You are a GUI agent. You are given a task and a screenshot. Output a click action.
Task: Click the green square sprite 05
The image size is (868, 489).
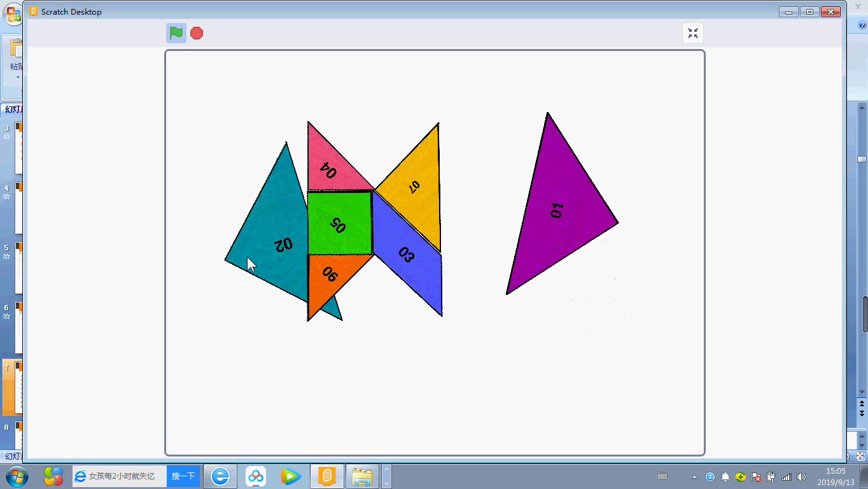(x=339, y=223)
